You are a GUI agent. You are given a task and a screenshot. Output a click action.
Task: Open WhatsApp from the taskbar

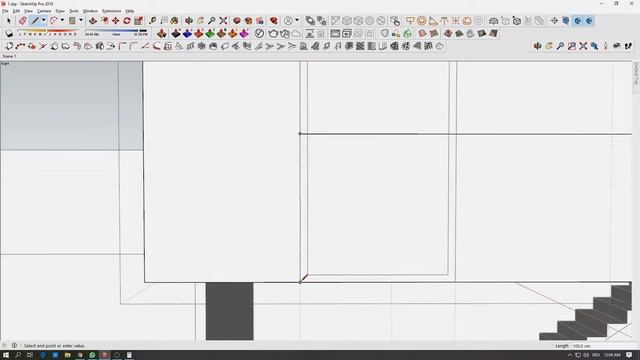click(92, 355)
